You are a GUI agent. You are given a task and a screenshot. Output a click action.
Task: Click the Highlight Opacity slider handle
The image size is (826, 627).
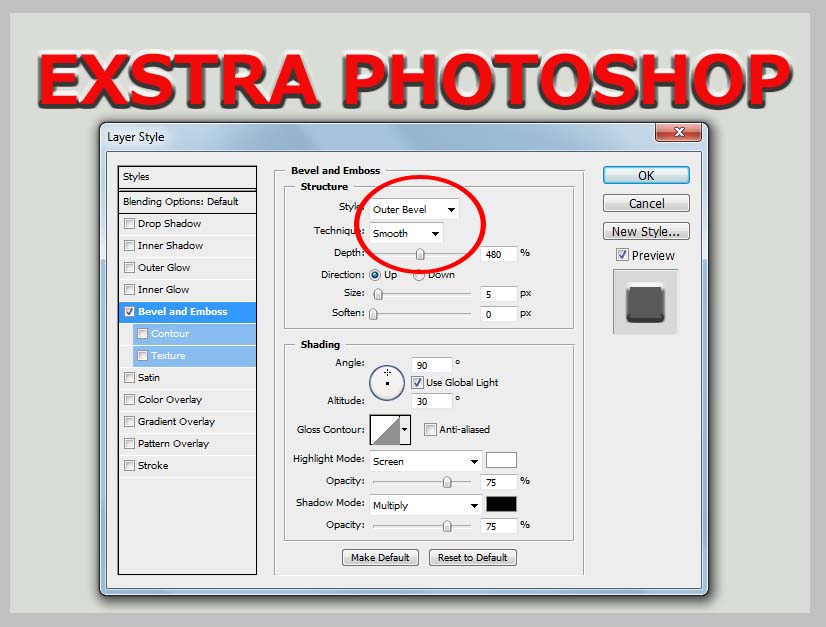[447, 482]
